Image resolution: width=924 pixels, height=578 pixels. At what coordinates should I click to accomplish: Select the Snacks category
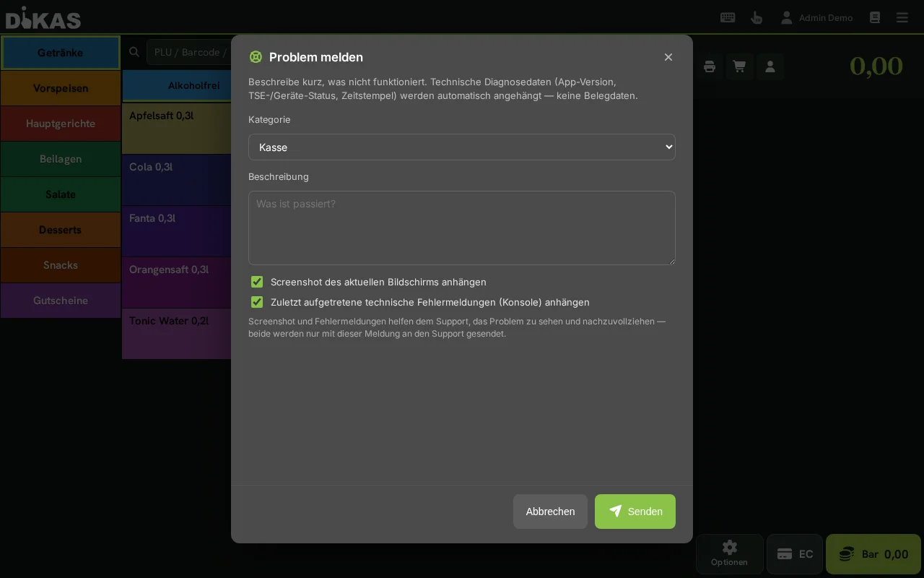coord(61,265)
